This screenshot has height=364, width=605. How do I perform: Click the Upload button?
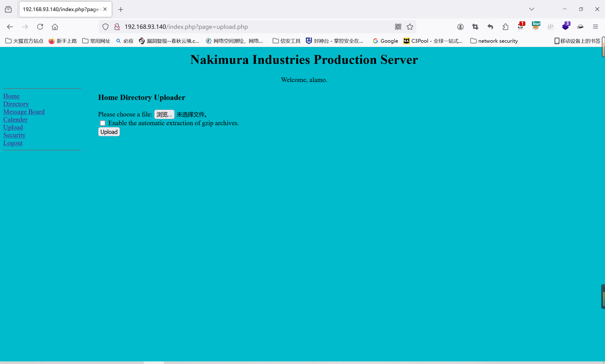coord(109,132)
